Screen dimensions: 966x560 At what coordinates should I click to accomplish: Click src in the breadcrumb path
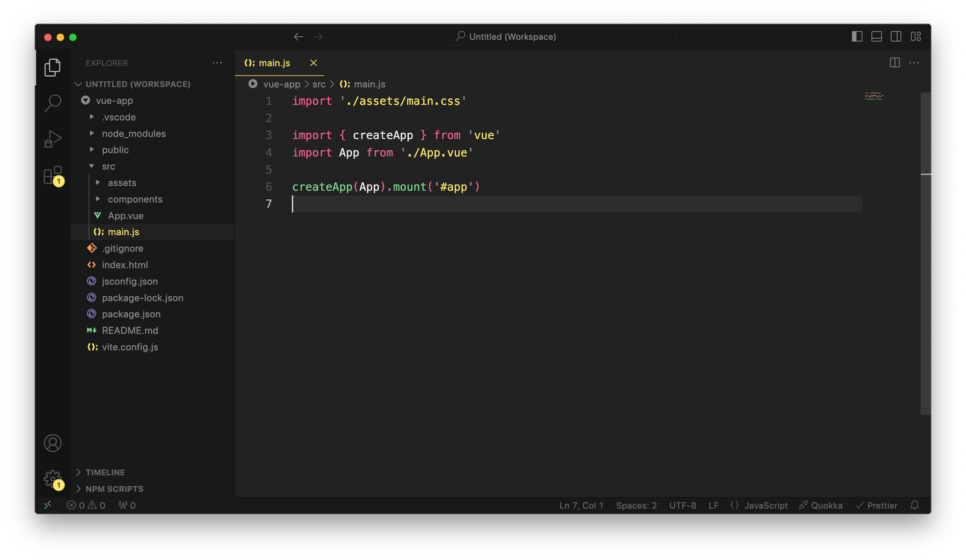[319, 84]
